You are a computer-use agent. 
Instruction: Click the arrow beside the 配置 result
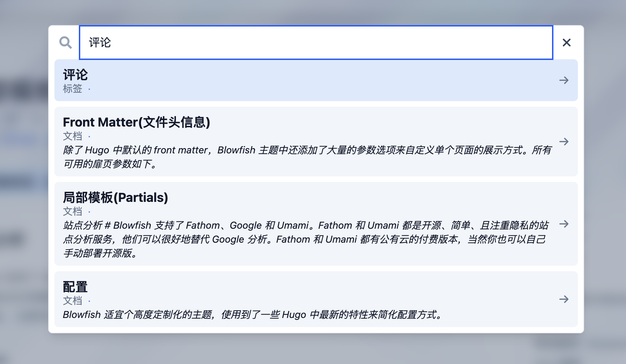(564, 299)
